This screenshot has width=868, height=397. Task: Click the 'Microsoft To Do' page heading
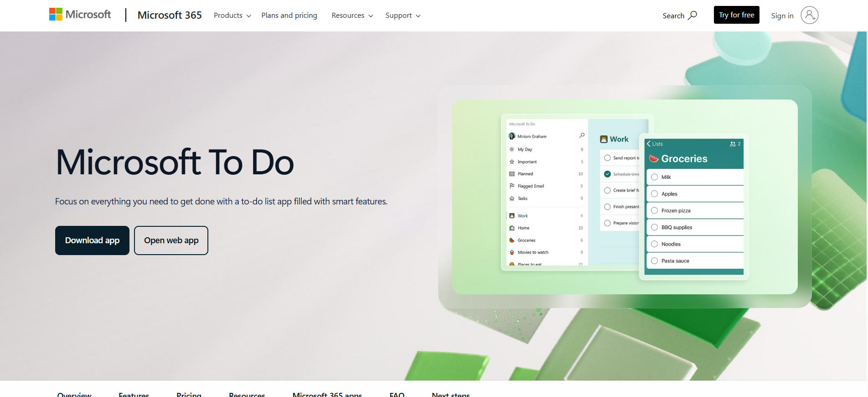coord(175,162)
